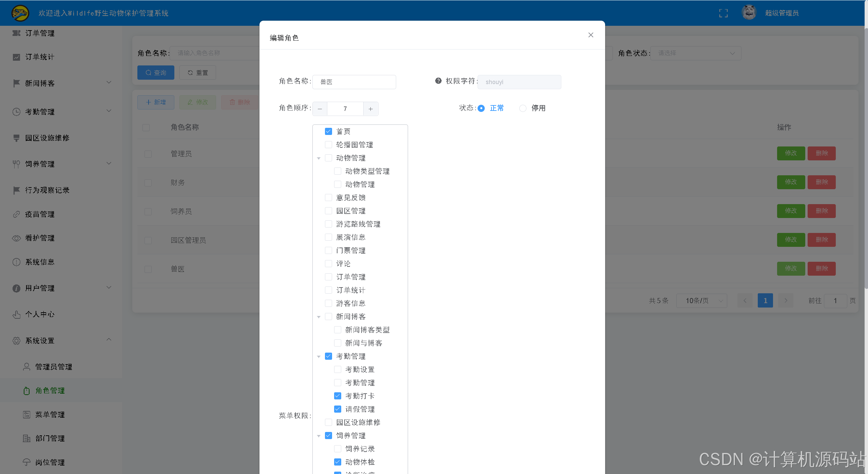This screenshot has height=474, width=868.
Task: Click the 行为观察记录 flag icon
Action: pos(16,190)
